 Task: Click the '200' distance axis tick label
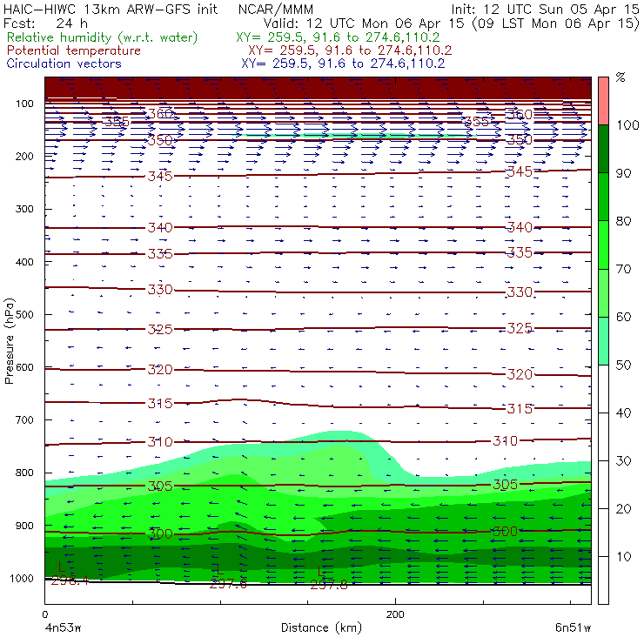click(x=395, y=614)
